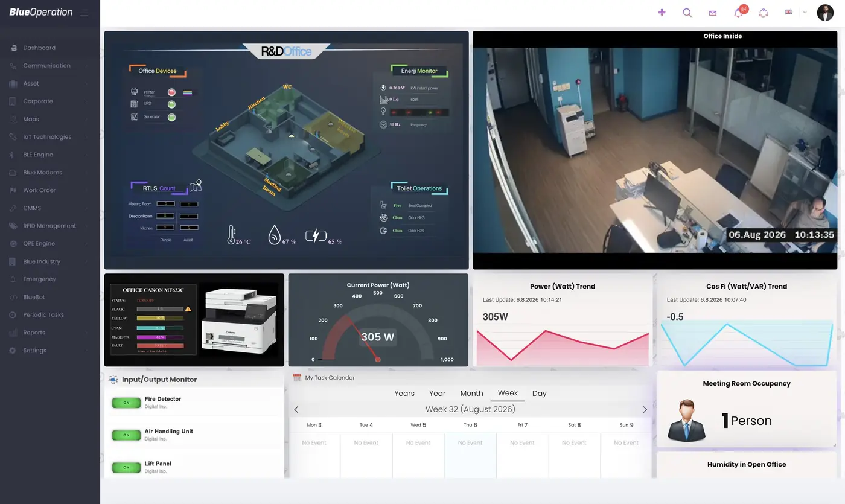The width and height of the screenshot is (845, 504).
Task: Open the user profile avatar
Action: click(x=825, y=13)
